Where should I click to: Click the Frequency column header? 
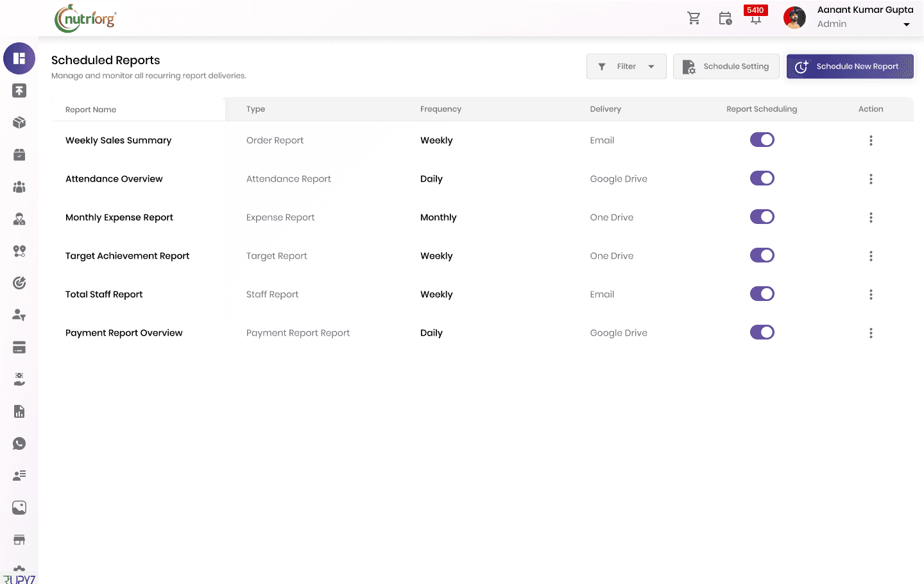coord(441,109)
